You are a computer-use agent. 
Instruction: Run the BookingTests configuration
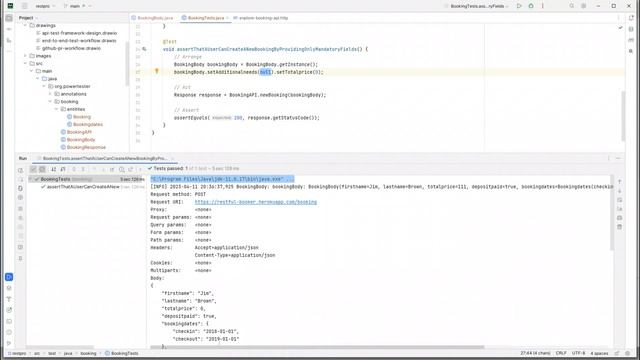tap(519, 6)
